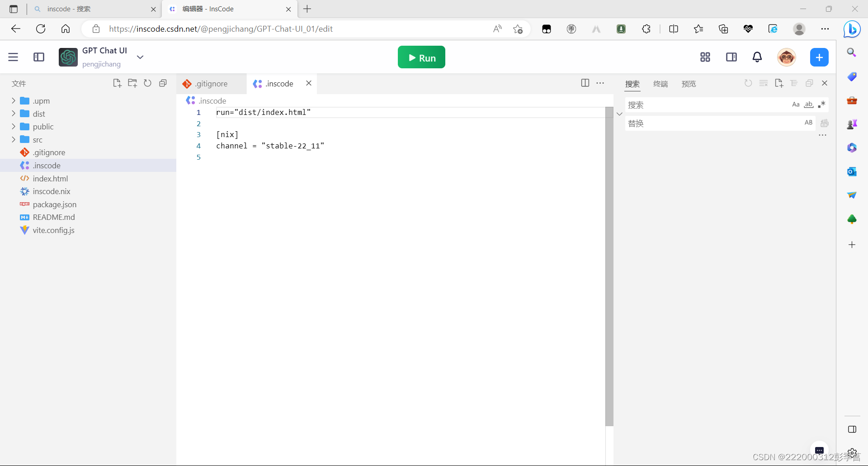Open browser extensions puzzle icon
This screenshot has width=868, height=466.
pyautogui.click(x=646, y=29)
